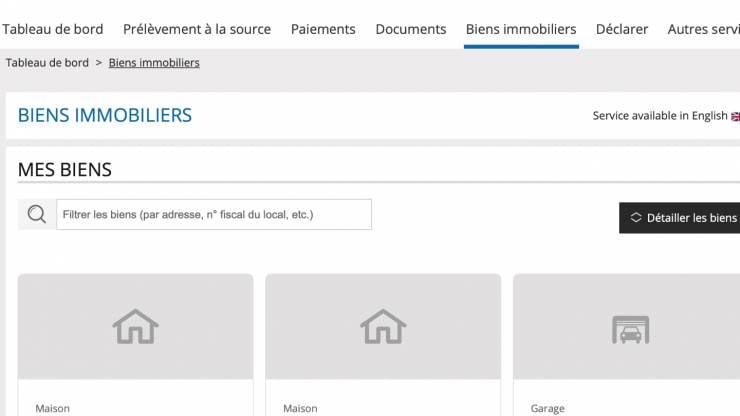The height and width of the screenshot is (416, 740).
Task: Select the first Maison label
Action: coord(52,408)
